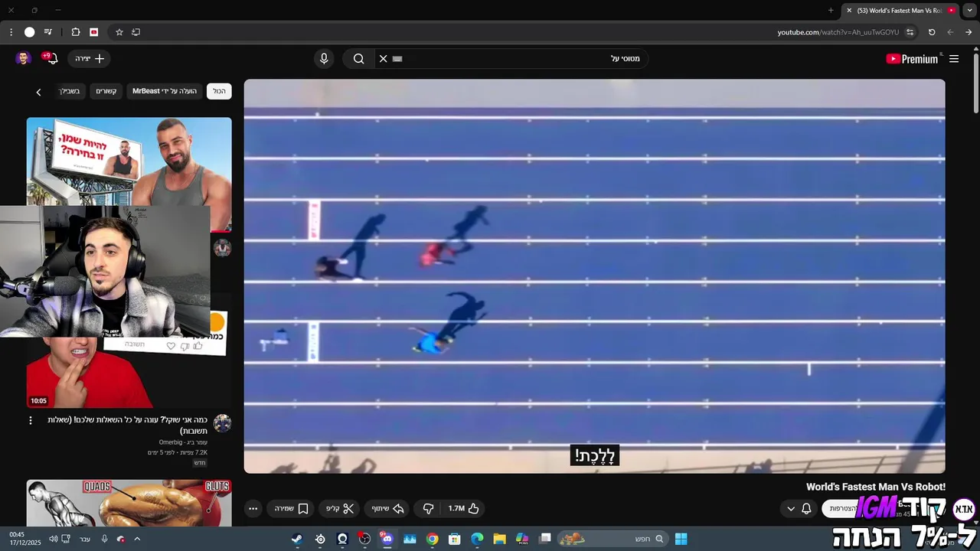
Task: Show hidden system tray icons
Action: coord(137,539)
